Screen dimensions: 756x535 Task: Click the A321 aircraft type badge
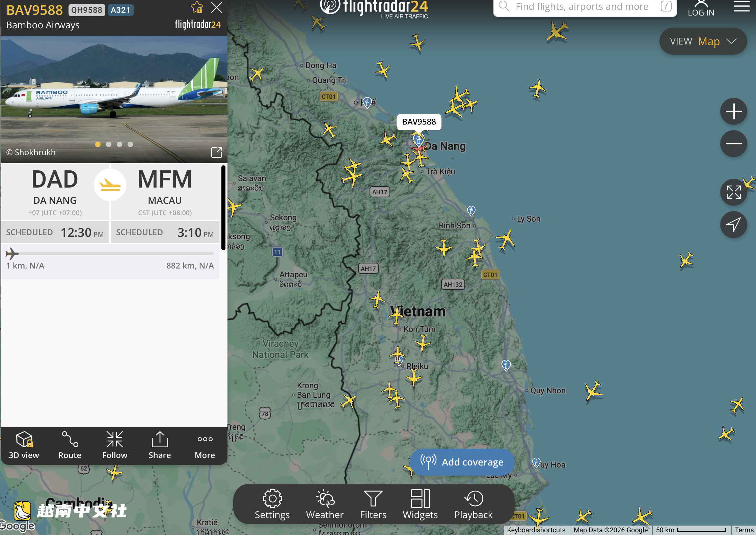click(x=120, y=10)
